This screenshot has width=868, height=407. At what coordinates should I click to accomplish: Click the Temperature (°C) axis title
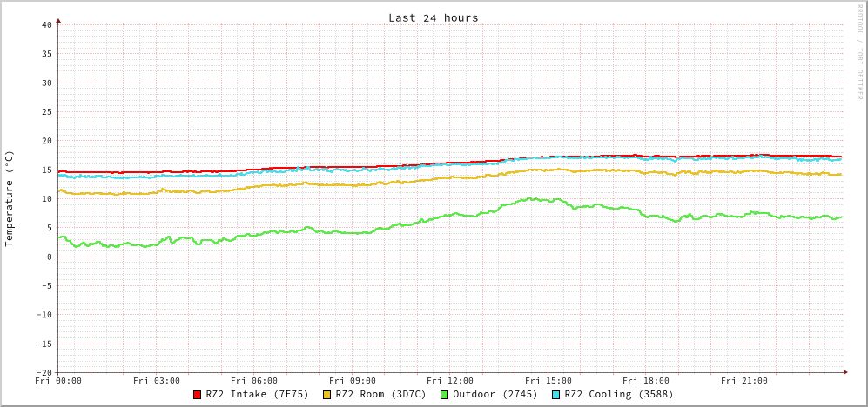[10, 198]
